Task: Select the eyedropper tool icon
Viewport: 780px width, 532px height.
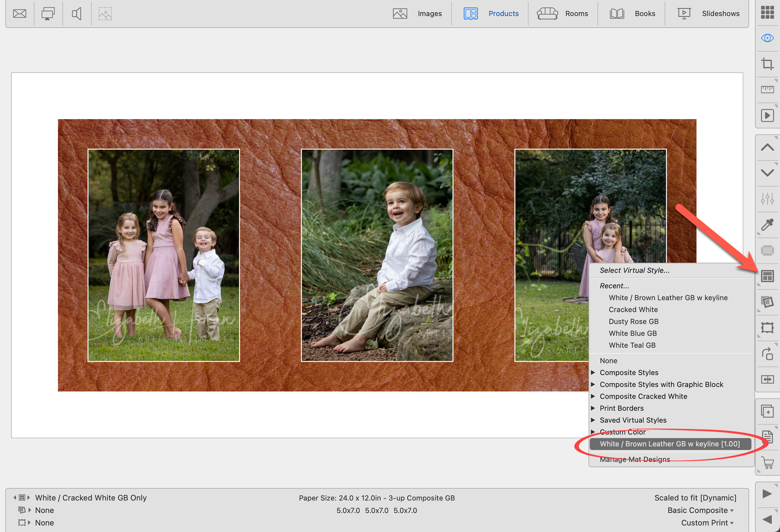Action: [767, 224]
